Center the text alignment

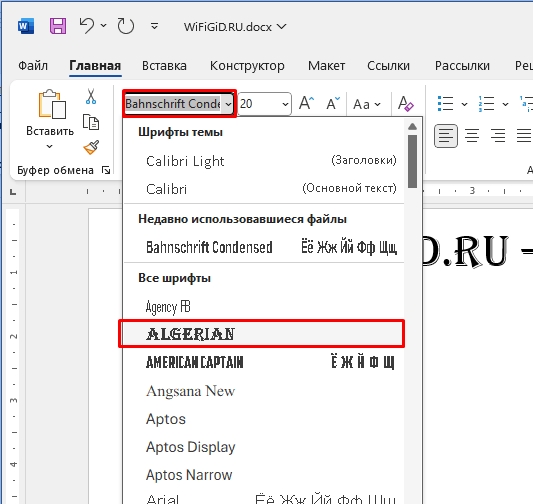coord(472,136)
